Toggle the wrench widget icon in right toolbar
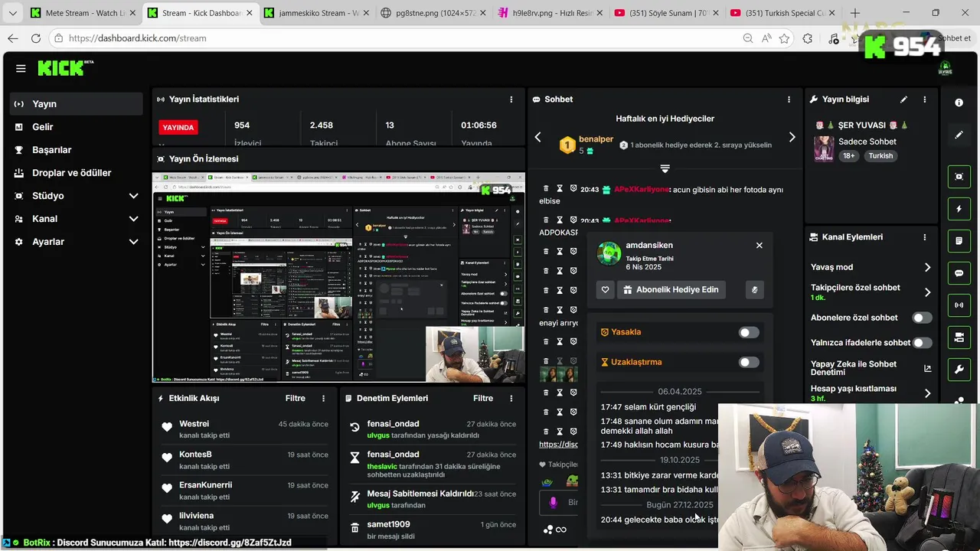Screen dimensions: 980x551 [959, 370]
